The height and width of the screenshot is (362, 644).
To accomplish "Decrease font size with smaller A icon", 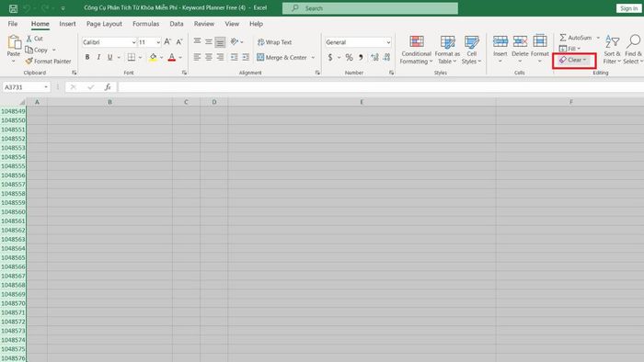I will [x=179, y=42].
